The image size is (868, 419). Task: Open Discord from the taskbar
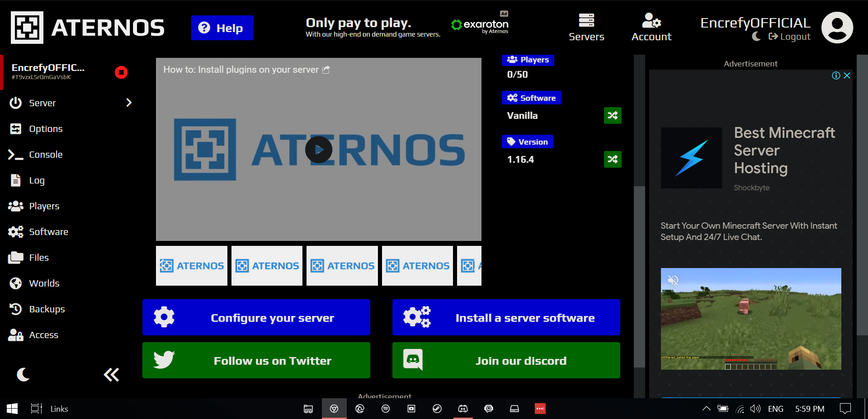coord(463,409)
